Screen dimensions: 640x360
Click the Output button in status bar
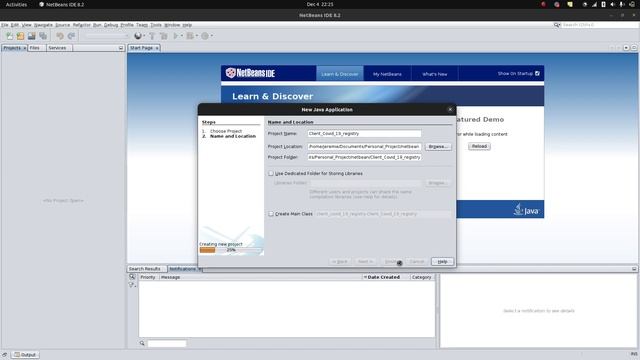tap(25, 355)
